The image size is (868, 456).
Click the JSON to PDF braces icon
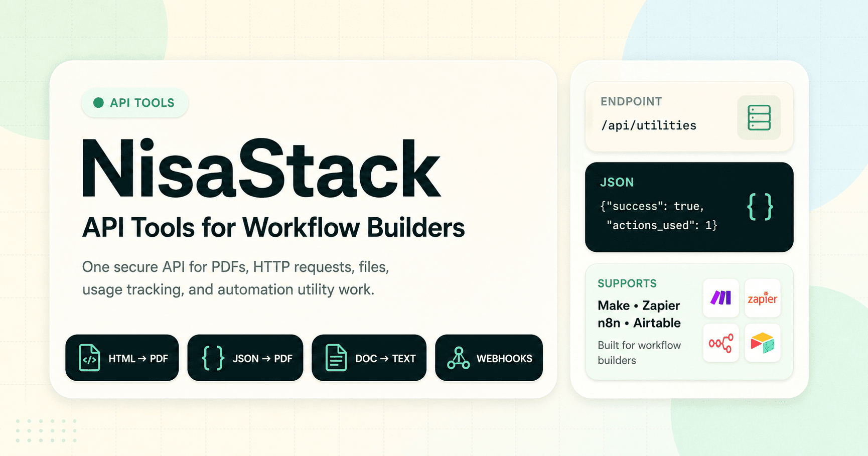tap(213, 358)
